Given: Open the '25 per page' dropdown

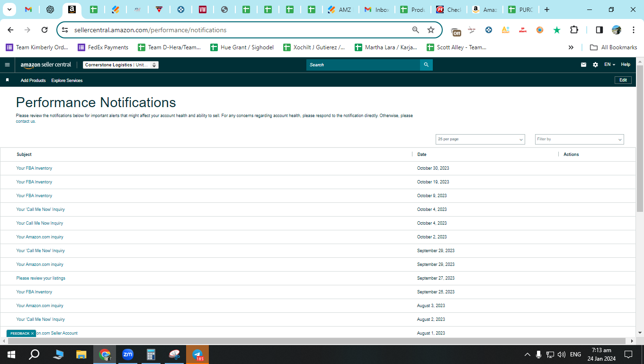Looking at the screenshot, I should pos(480,139).
